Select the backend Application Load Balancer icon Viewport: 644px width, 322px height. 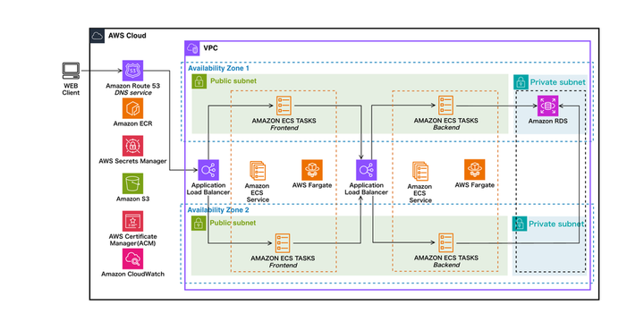(366, 170)
